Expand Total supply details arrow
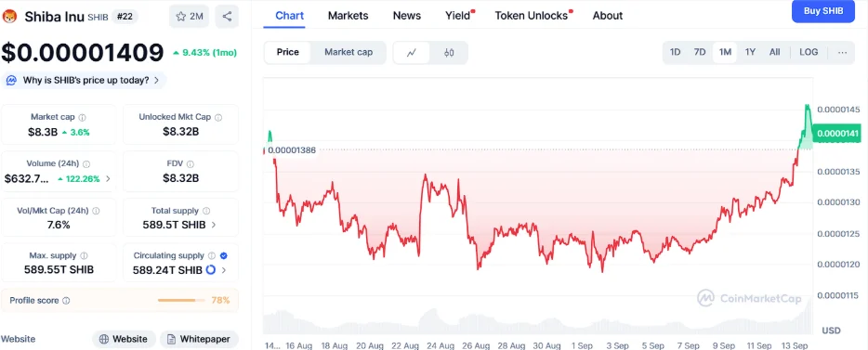The image size is (868, 350). (x=214, y=225)
